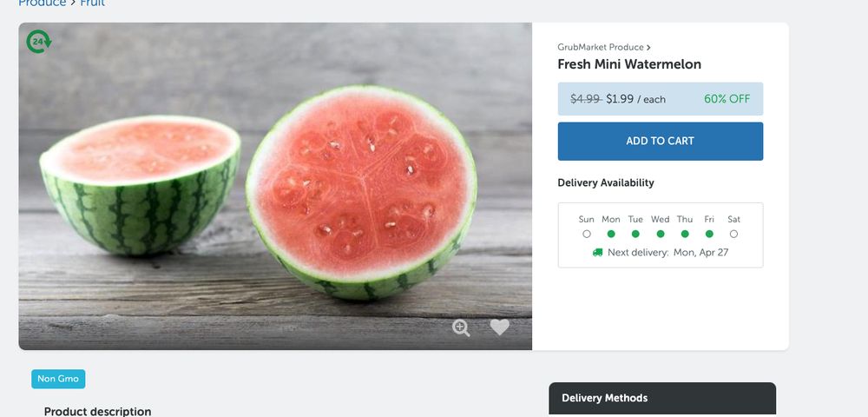This screenshot has width=868, height=417.
Task: Zoom the watermelon product image
Action: tap(461, 328)
